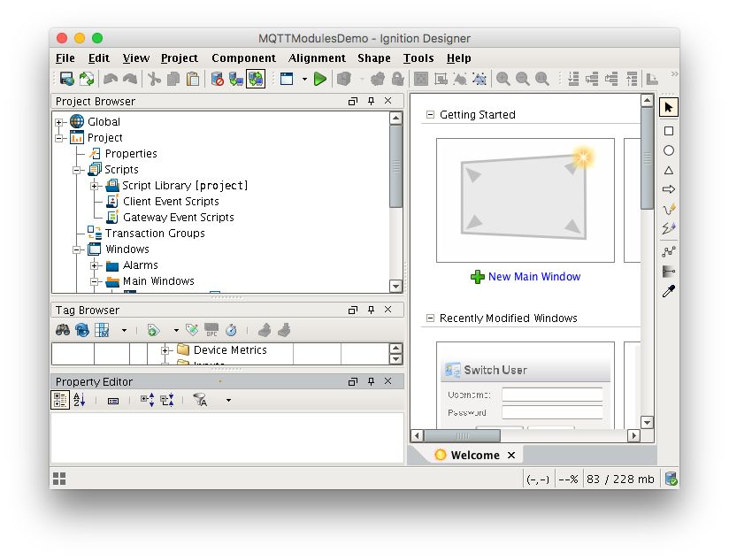Viewport: 729px width, 560px height.
Task: Toggle categorized view in Property Editor
Action: tap(60, 400)
